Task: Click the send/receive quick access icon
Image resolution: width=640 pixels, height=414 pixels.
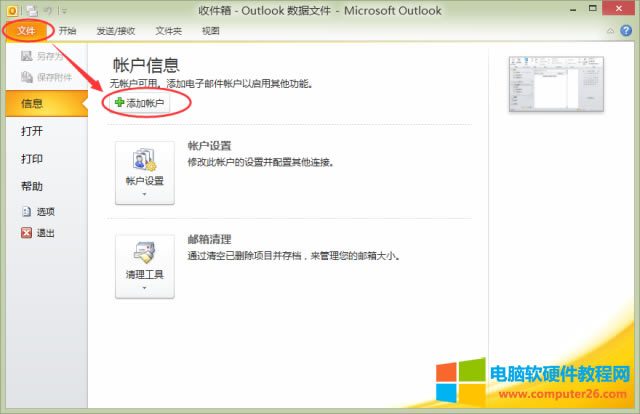Action: (32, 11)
